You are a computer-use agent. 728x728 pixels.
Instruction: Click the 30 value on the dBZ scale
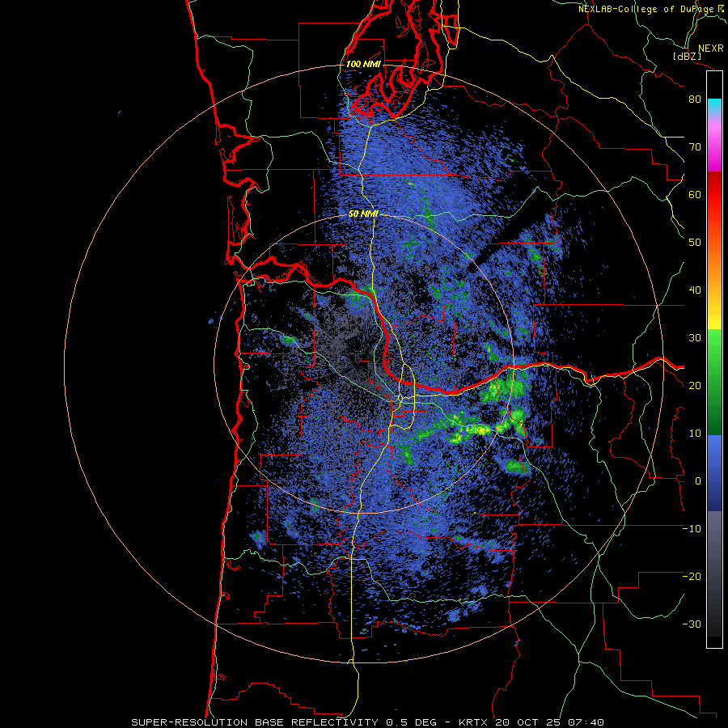695,338
